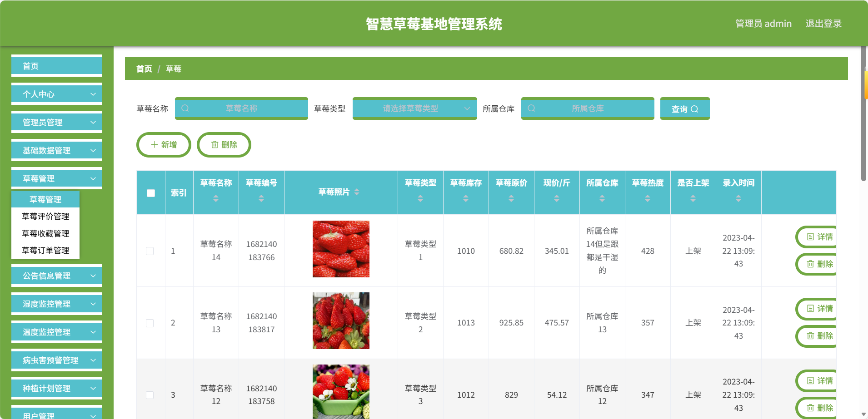Click the 索引 column header
This screenshot has width=868, height=419.
pos(179,193)
